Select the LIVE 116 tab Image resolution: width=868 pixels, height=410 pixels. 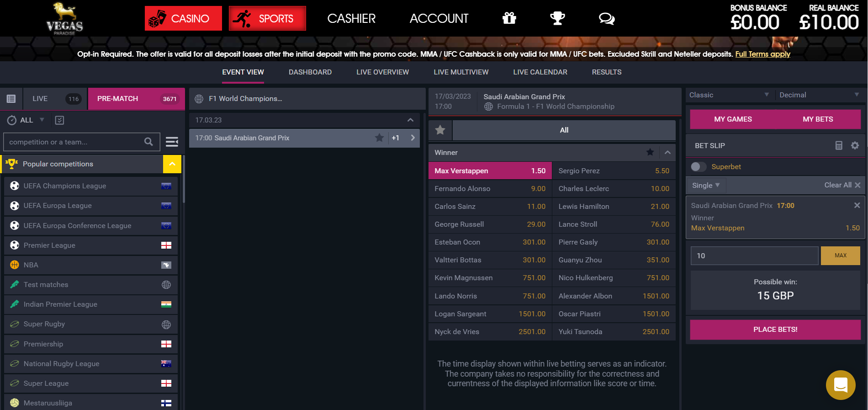point(55,99)
